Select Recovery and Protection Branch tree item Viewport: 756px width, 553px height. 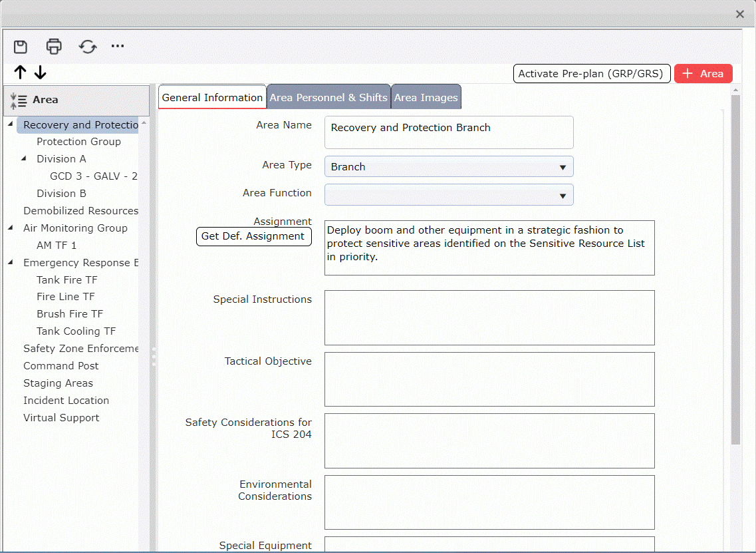[x=78, y=125]
